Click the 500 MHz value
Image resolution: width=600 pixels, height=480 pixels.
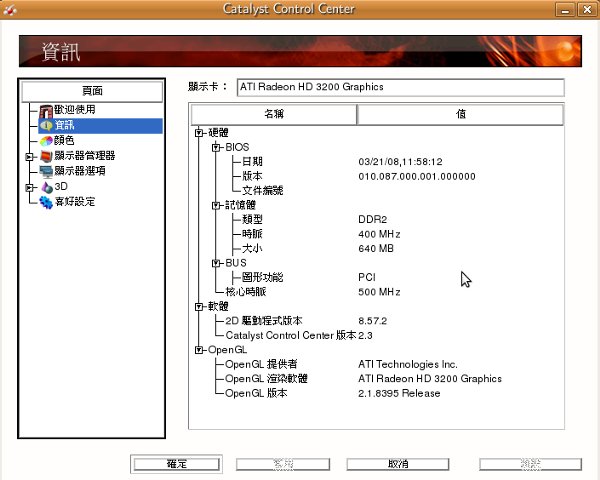click(379, 292)
